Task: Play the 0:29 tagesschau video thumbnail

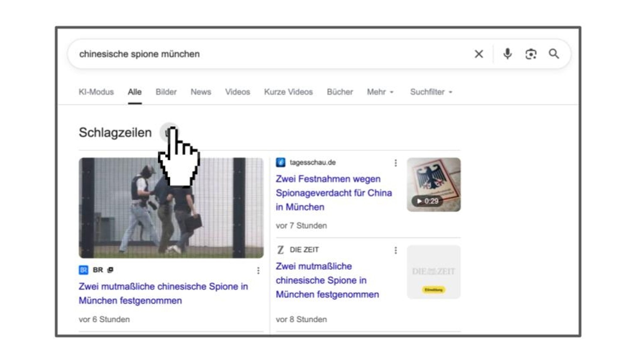Action: [x=434, y=184]
